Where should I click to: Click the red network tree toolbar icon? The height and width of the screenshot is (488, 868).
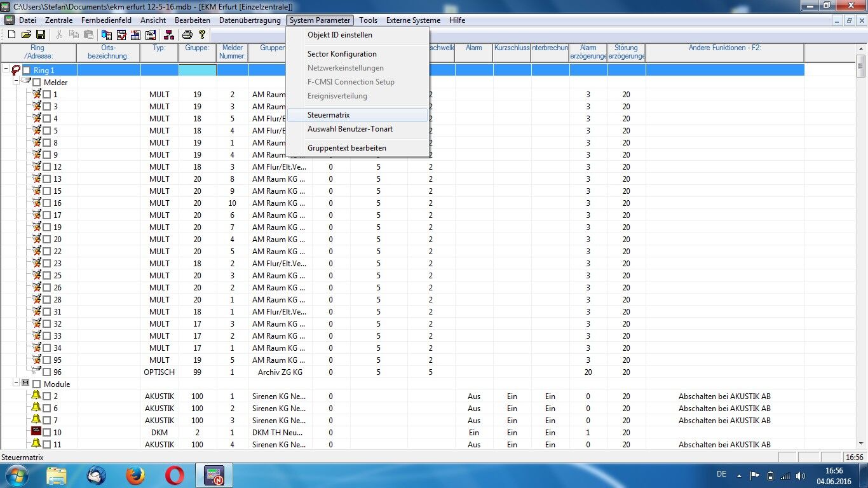click(169, 34)
